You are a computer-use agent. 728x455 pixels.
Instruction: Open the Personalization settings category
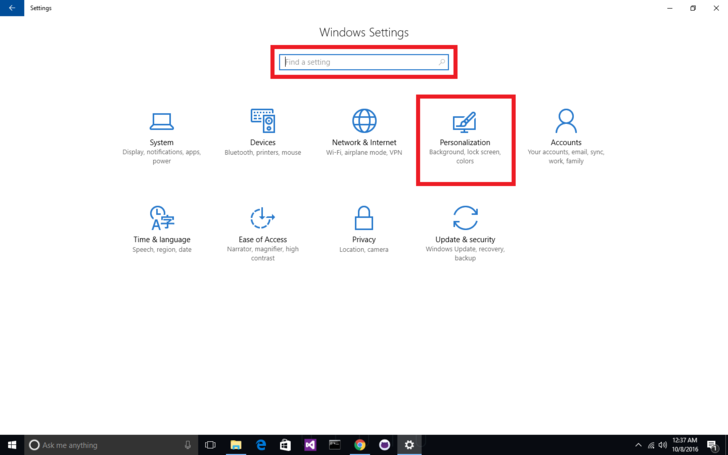click(465, 138)
